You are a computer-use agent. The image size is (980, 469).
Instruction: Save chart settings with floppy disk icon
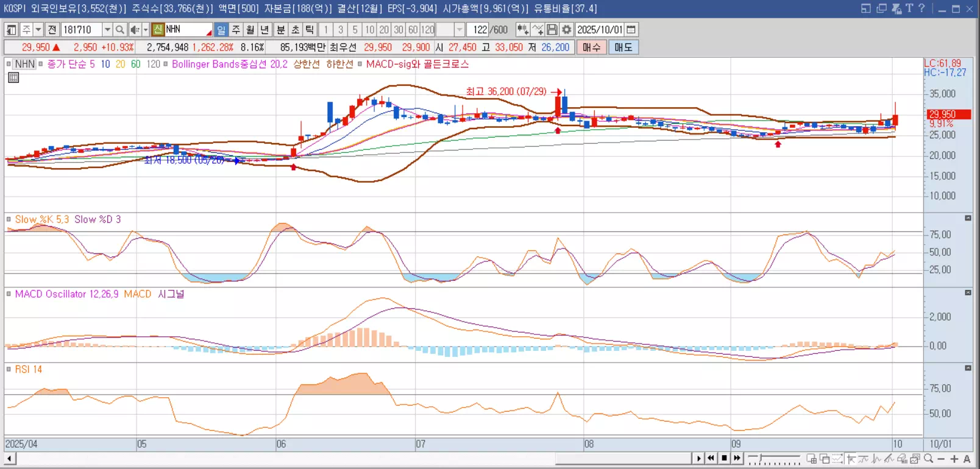tap(552, 29)
